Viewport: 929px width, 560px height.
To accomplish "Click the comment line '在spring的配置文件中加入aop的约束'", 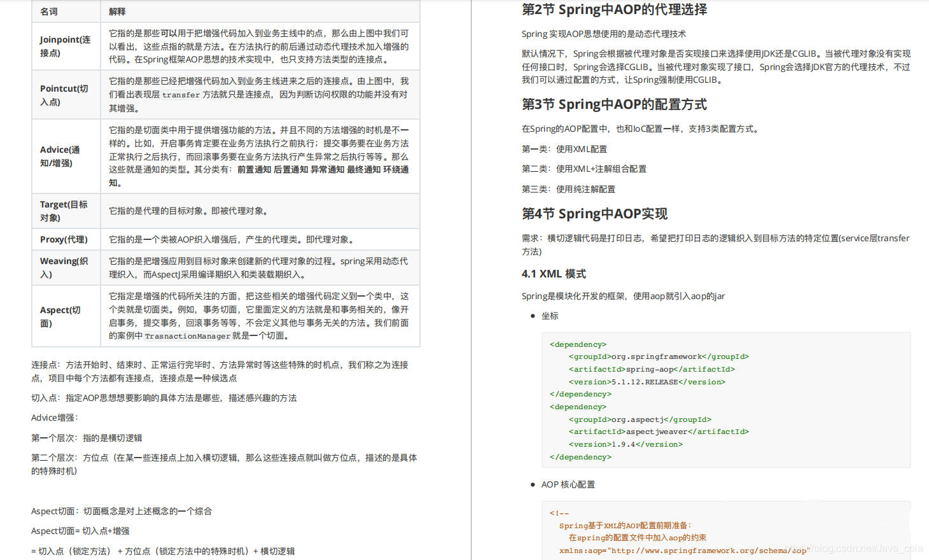I will coord(638,538).
